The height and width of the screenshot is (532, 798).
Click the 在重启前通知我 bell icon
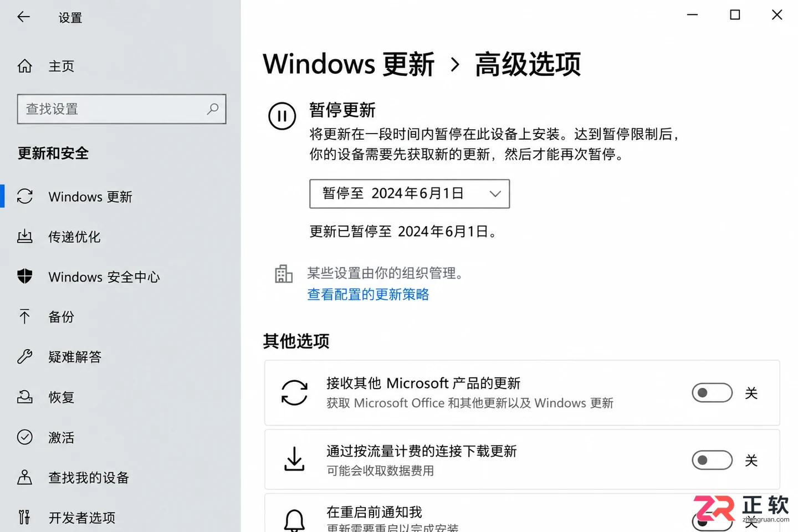click(x=294, y=521)
